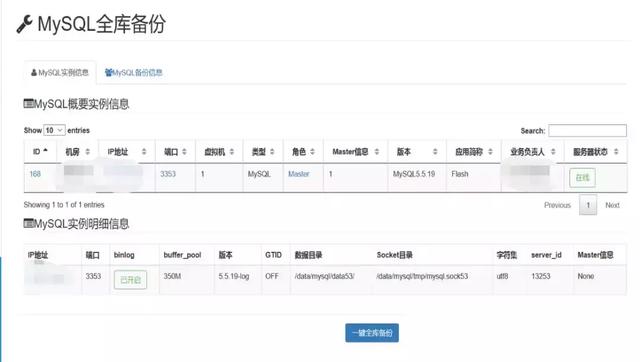Click the utf8 charset value
Image resolution: width=640 pixels, height=362 pixels.
502,276
